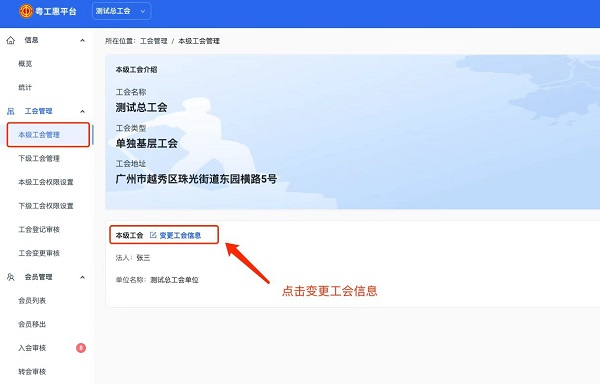Click the 变更工会信息 link
The height and width of the screenshot is (384, 600).
(180, 235)
